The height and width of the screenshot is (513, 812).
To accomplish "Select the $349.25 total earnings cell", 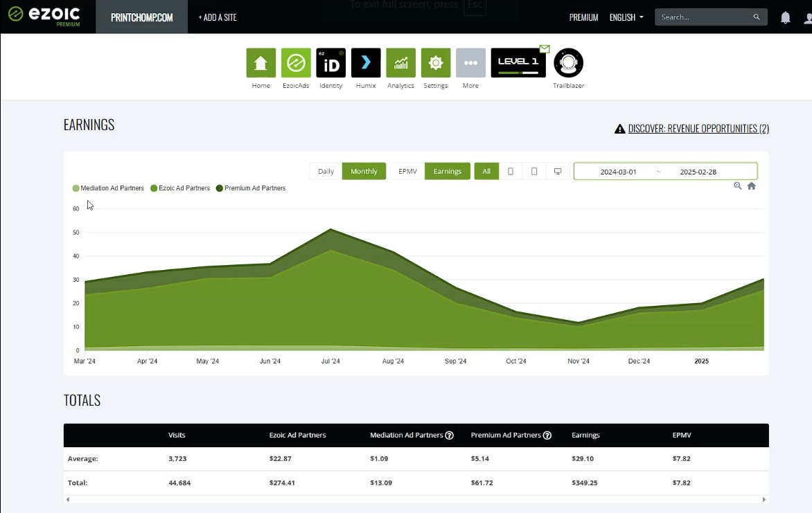I will pos(585,483).
